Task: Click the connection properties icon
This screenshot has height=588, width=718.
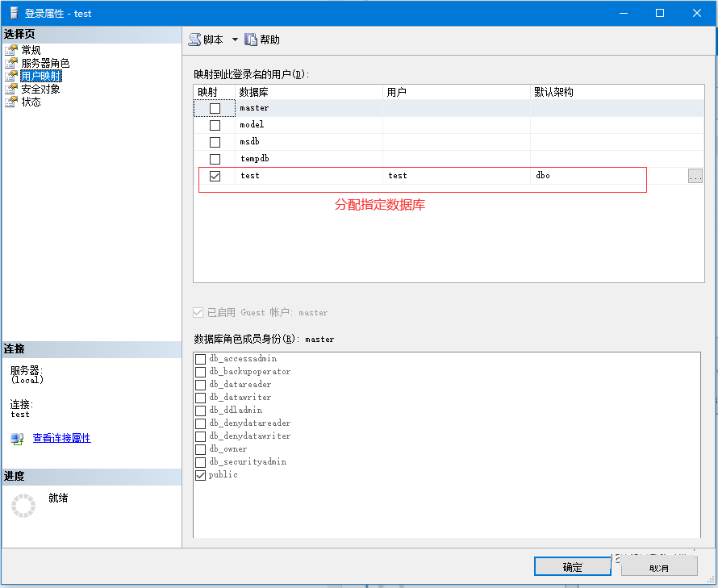Action: [x=17, y=439]
